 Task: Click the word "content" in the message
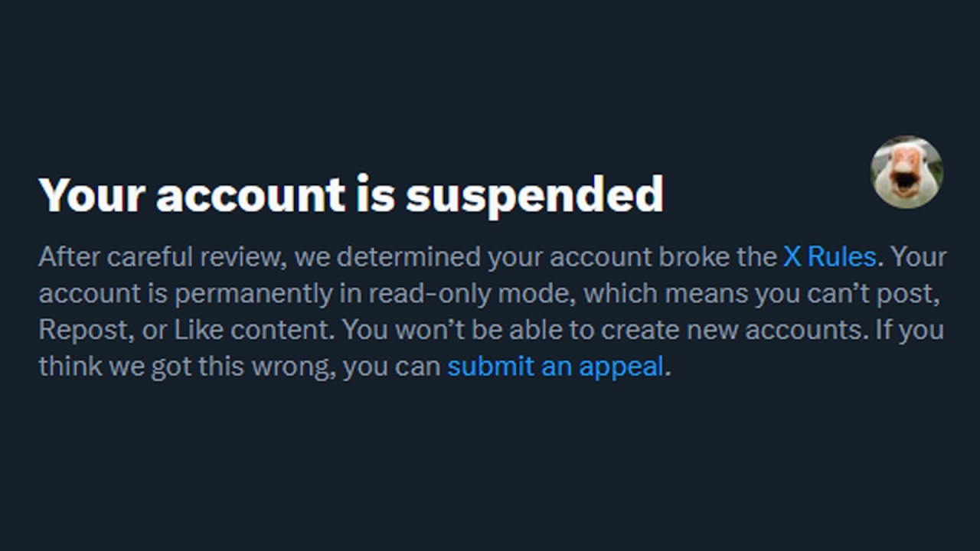(279, 330)
